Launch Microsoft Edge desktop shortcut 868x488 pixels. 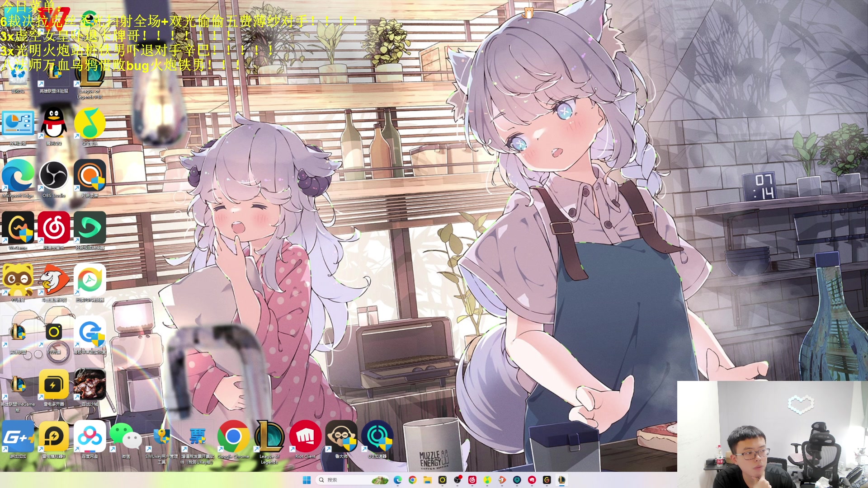point(18,178)
